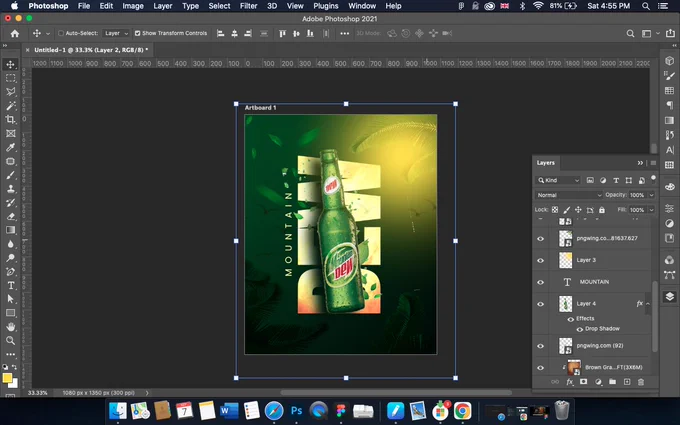Open the Opacity value dropdown arrow
The height and width of the screenshot is (425, 680).
tap(651, 195)
